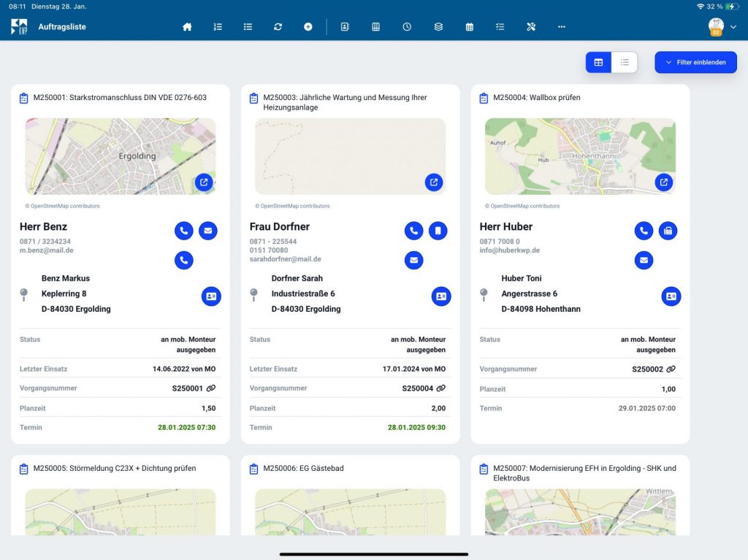This screenshot has height=560, width=748.
Task: Click the Filter einblenden button
Action: [x=695, y=63]
